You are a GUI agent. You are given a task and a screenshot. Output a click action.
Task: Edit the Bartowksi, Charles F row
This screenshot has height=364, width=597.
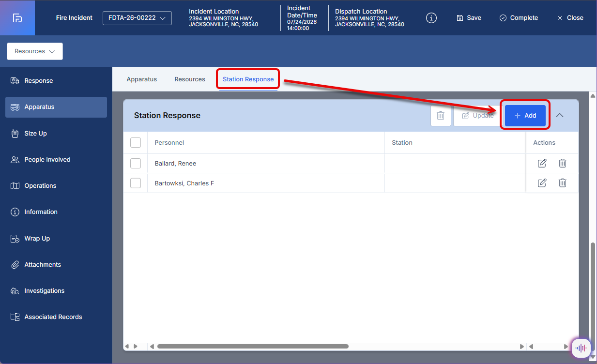pos(542,183)
